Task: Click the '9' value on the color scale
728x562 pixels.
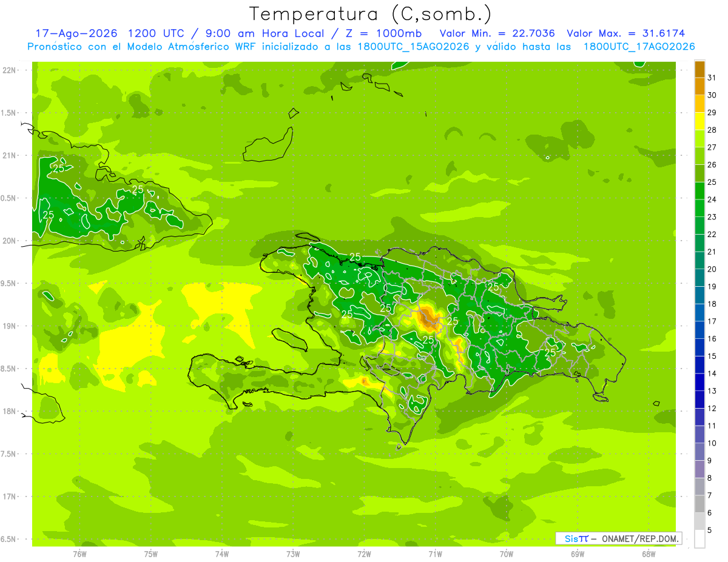Action: pyautogui.click(x=709, y=461)
